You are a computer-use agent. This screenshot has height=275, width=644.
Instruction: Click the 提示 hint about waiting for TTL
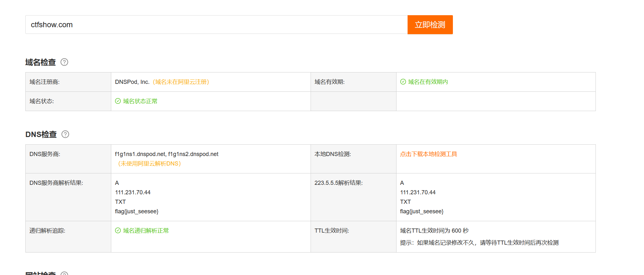point(479,243)
